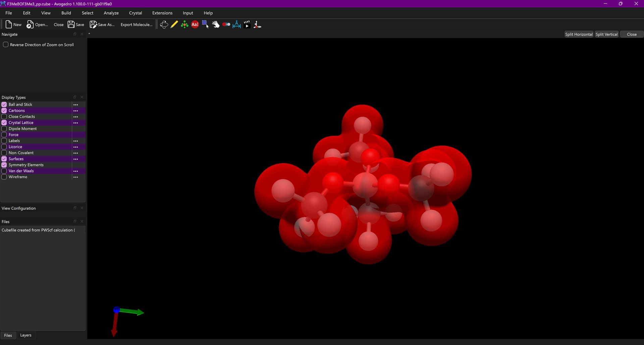Choose the Label text tool
Screen dimensions: 644x345
[195, 24]
